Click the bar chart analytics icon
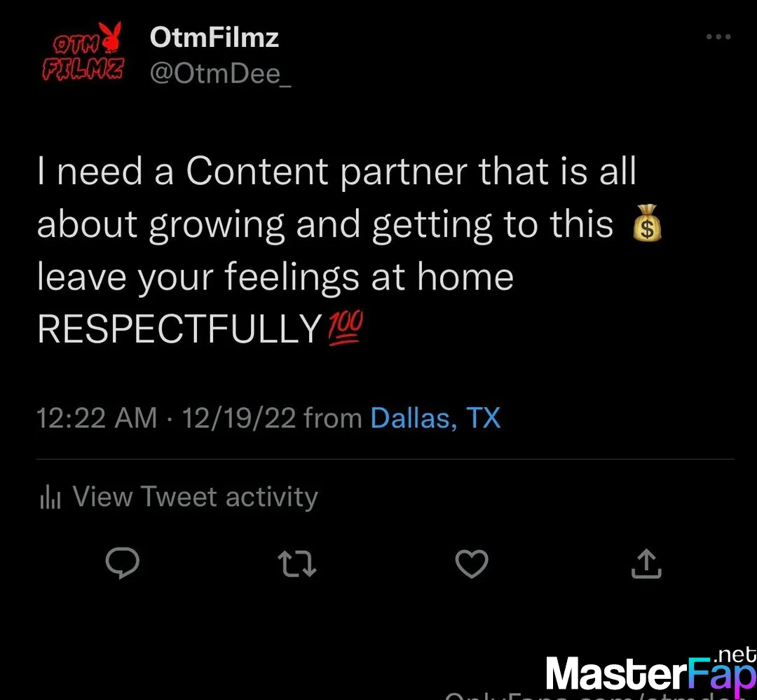Screen dimensions: 757x700 [50, 497]
